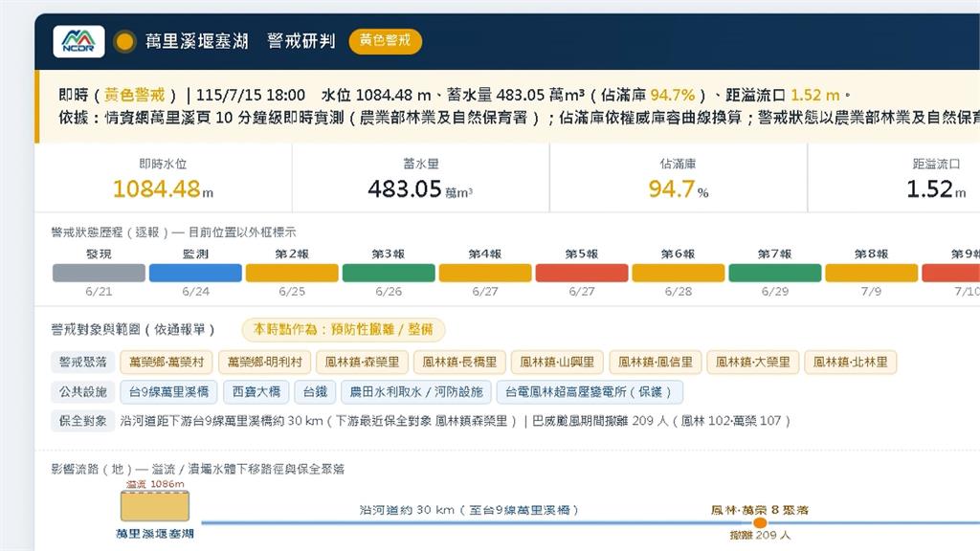Viewport: 980px width, 551px height.
Task: Click the 鳳林鎮-北林里 settlement tag
Action: tap(850, 362)
